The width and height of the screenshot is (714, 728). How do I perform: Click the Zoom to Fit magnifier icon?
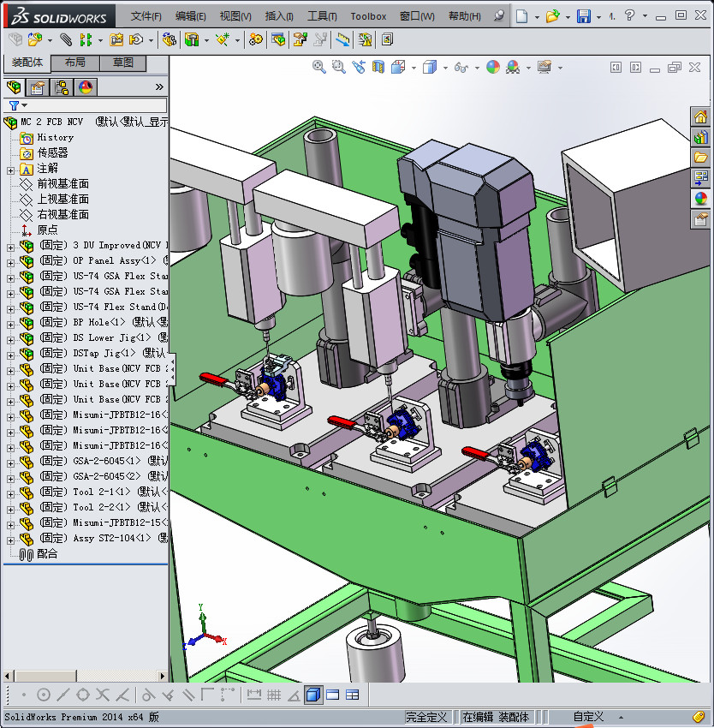pos(318,67)
